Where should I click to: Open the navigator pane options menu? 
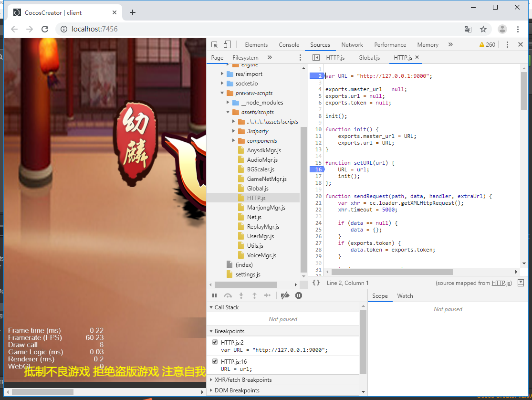coord(300,57)
